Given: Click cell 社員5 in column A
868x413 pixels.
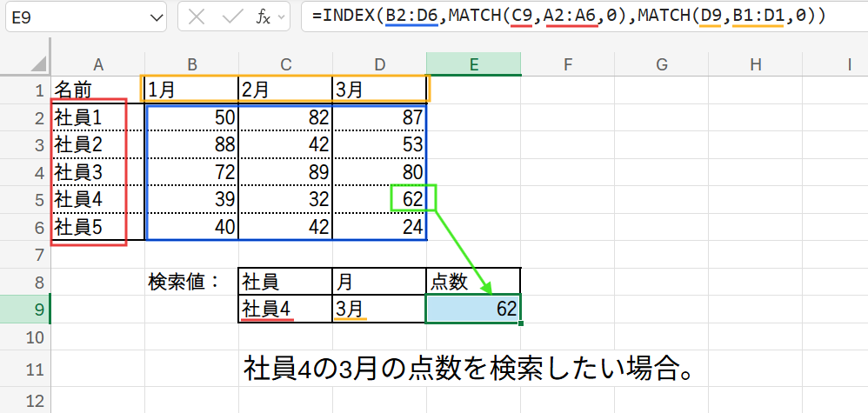Looking at the screenshot, I should click(x=98, y=227).
